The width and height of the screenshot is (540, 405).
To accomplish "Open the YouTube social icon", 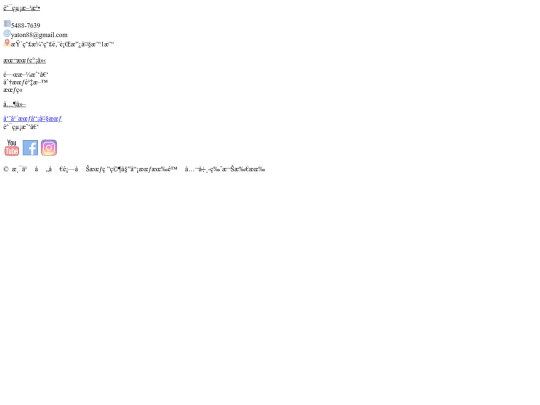I will click(x=11, y=148).
